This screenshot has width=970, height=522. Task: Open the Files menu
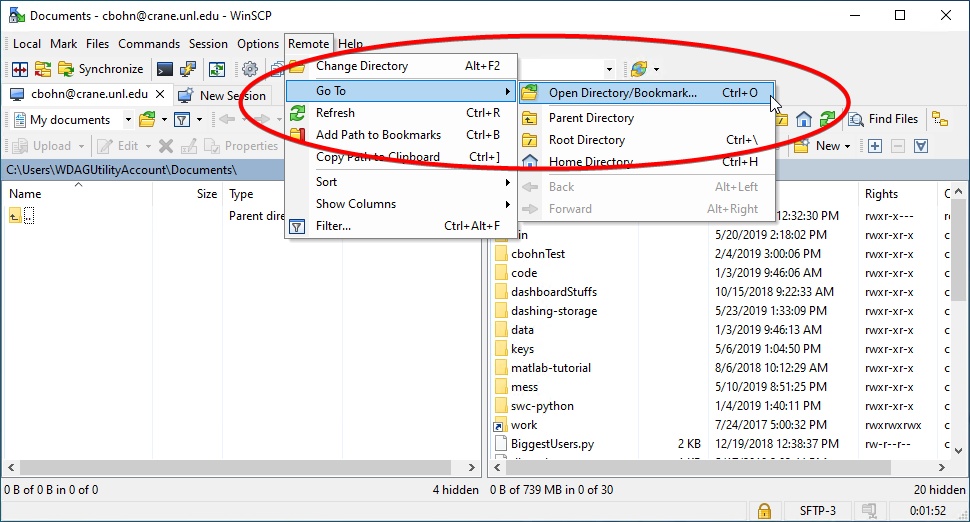click(97, 44)
